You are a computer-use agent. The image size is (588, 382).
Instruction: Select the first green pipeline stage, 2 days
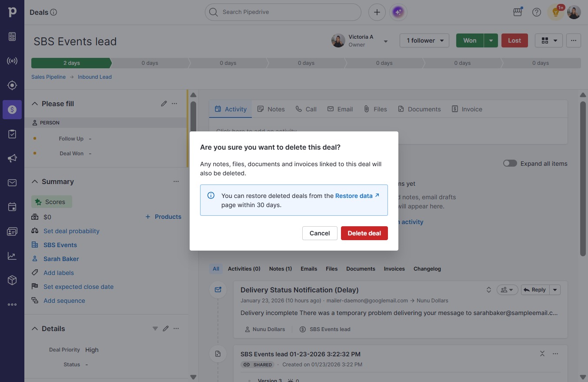71,63
